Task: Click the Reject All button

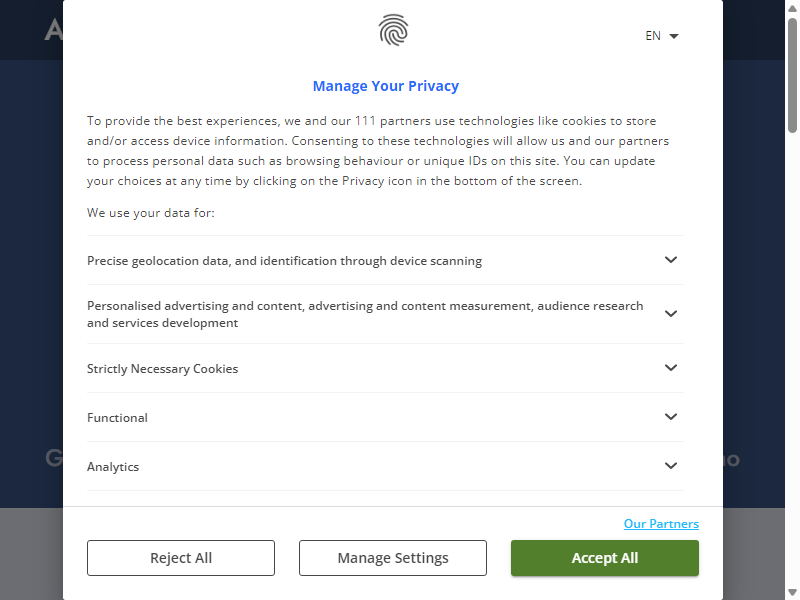Action: point(181,558)
